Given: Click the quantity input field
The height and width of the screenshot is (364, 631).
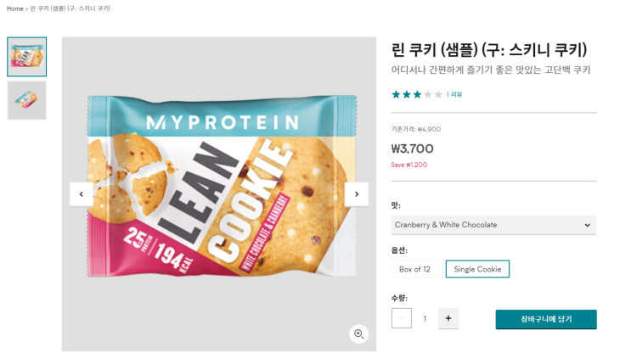Looking at the screenshot, I should coord(425,319).
